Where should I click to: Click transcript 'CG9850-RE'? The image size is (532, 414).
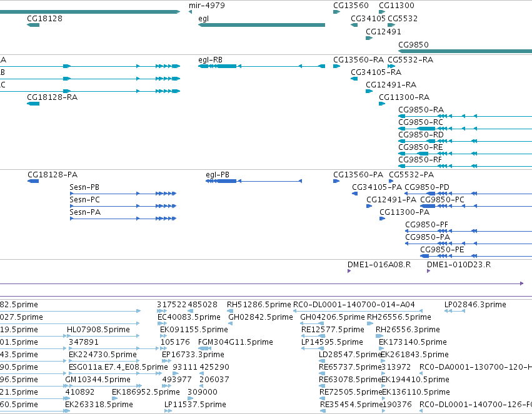coord(421,148)
